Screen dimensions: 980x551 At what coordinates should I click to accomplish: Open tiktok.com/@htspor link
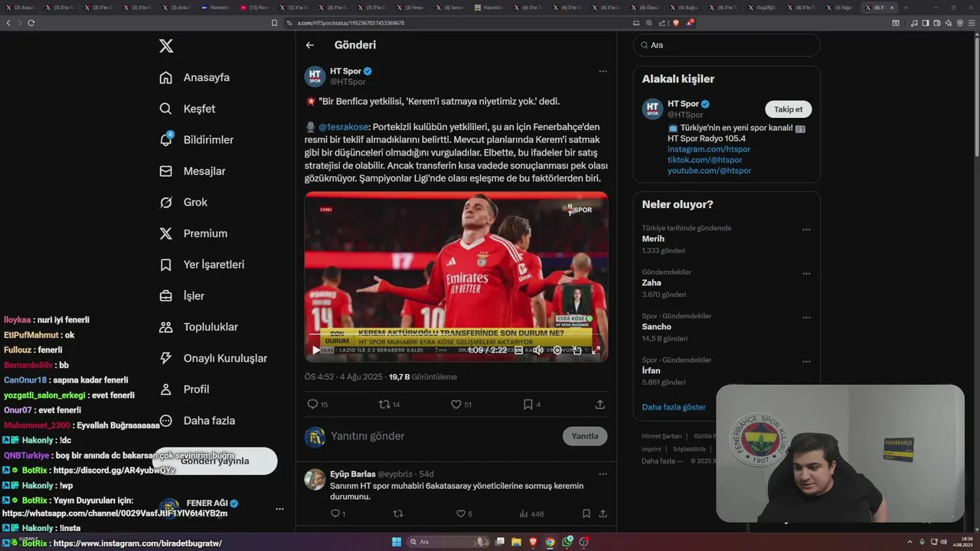point(704,160)
